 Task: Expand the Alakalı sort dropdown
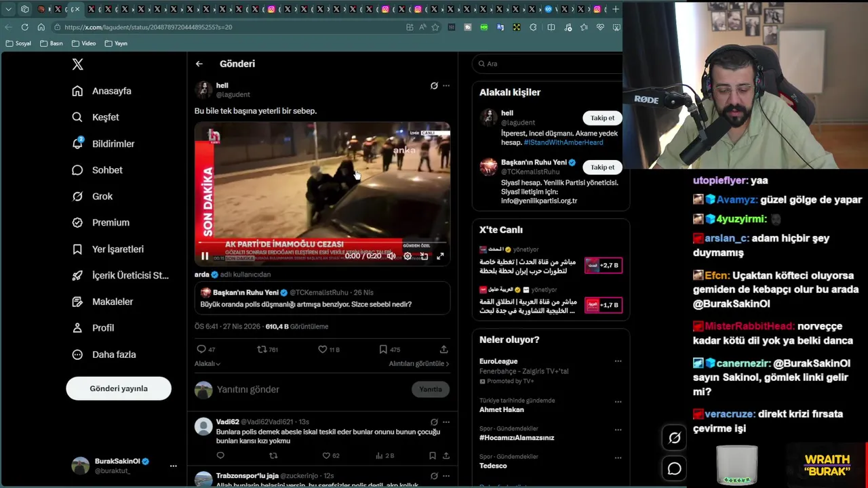point(208,364)
